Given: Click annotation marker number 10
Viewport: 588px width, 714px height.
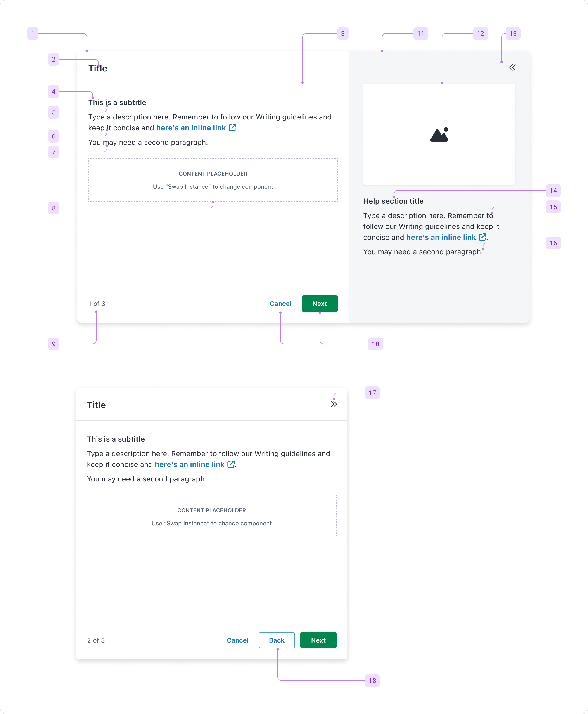Looking at the screenshot, I should [x=375, y=344].
